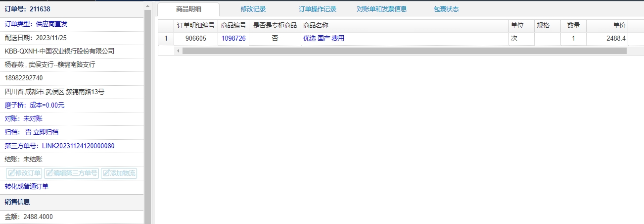This screenshot has height=224, width=644.
Task: Click the 单价 column header
Action: [x=607, y=25]
